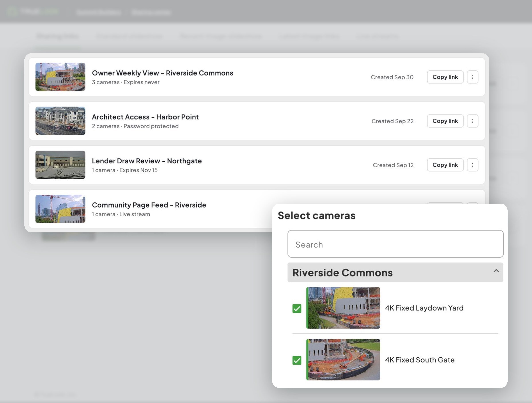Open Owner Weekly View thumbnail image

point(60,77)
